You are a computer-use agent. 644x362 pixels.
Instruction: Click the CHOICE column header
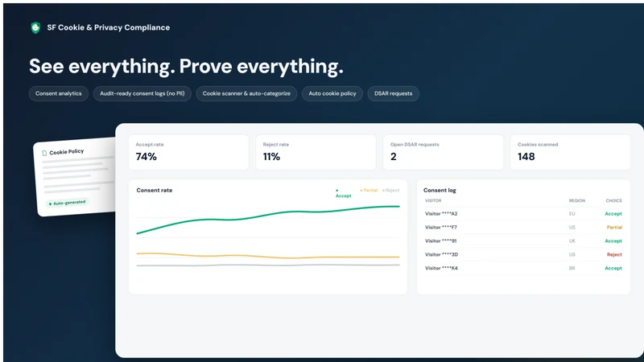click(613, 200)
